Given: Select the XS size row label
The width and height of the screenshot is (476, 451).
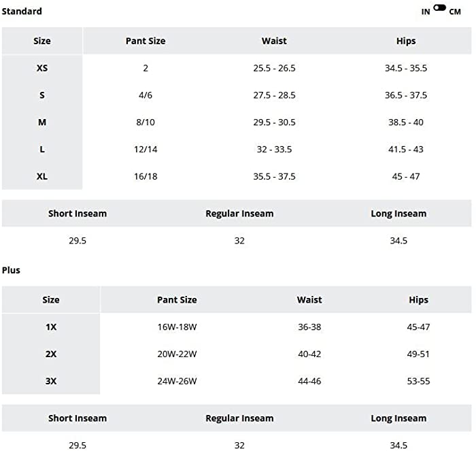Looking at the screenshot, I should click(42, 68).
